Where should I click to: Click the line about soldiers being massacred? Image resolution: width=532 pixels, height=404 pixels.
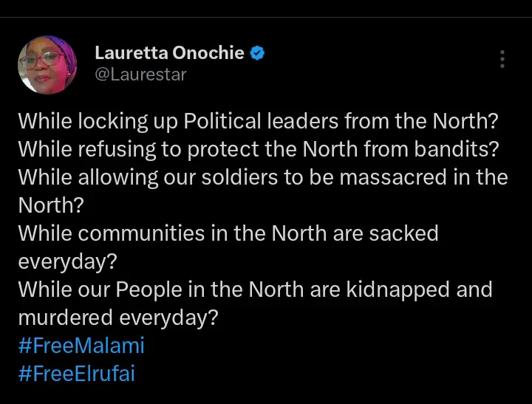tap(262, 177)
